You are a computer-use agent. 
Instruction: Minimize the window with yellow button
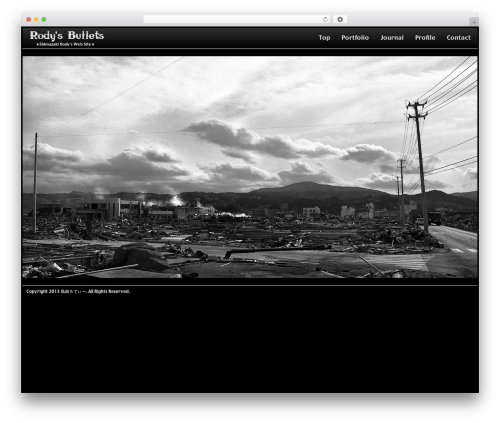tap(36, 19)
